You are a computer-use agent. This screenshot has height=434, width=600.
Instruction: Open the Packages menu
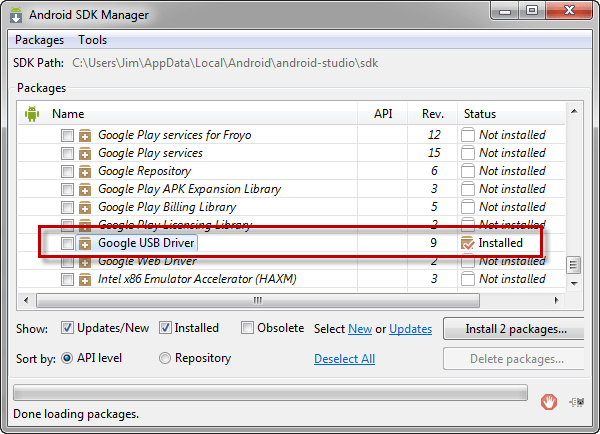click(39, 40)
